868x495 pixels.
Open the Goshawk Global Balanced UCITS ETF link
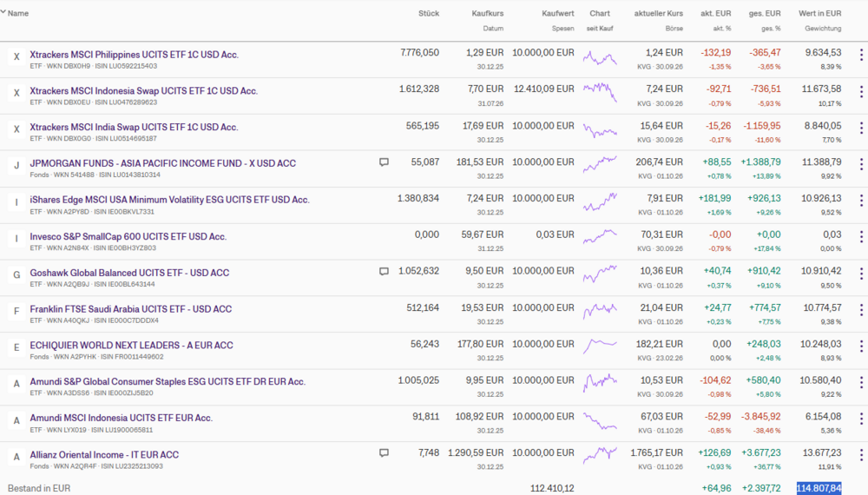[x=129, y=273]
